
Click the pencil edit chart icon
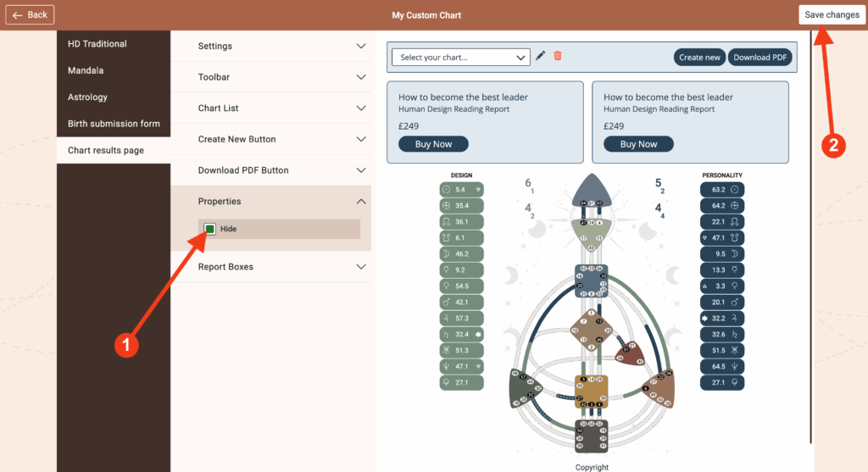(541, 56)
